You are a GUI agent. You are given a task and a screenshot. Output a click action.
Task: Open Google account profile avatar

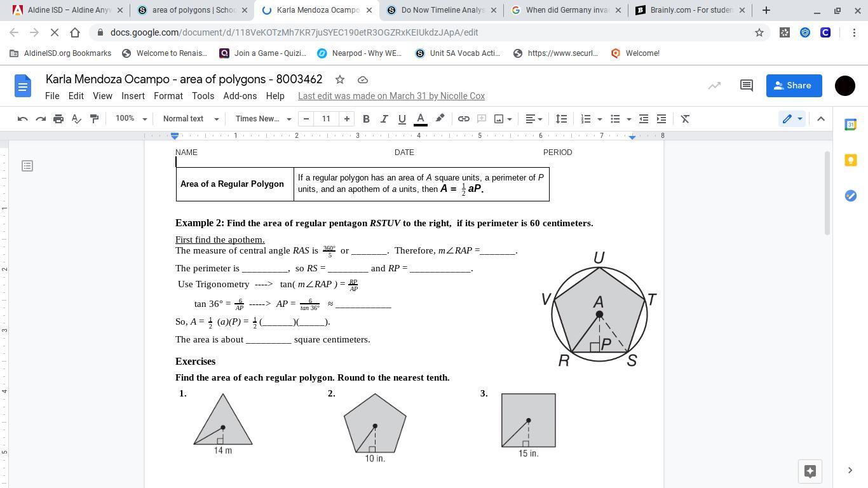point(845,85)
